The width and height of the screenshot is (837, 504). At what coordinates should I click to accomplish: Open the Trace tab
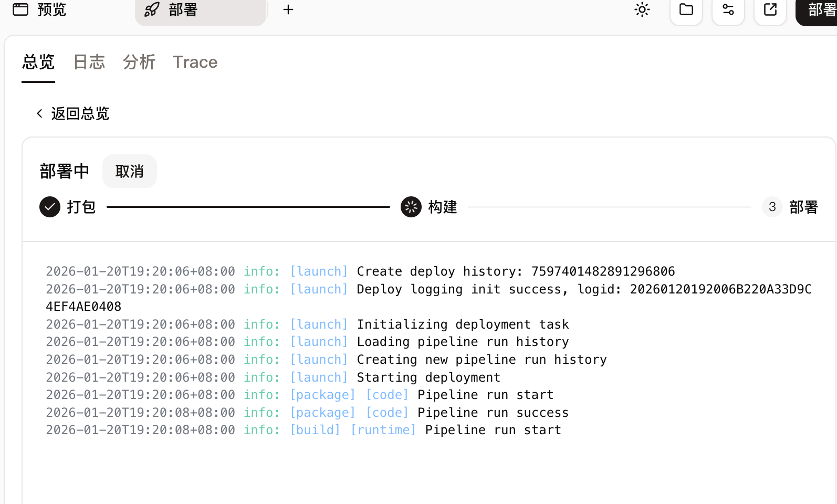(x=195, y=62)
